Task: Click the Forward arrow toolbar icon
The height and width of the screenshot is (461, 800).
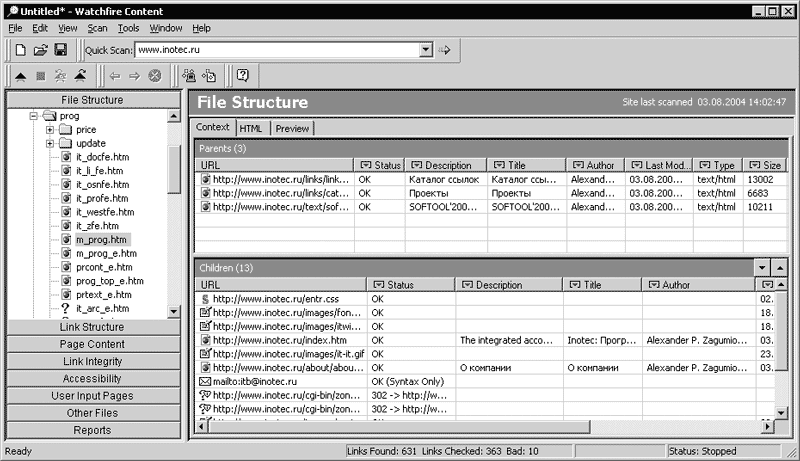Action: tap(134, 76)
